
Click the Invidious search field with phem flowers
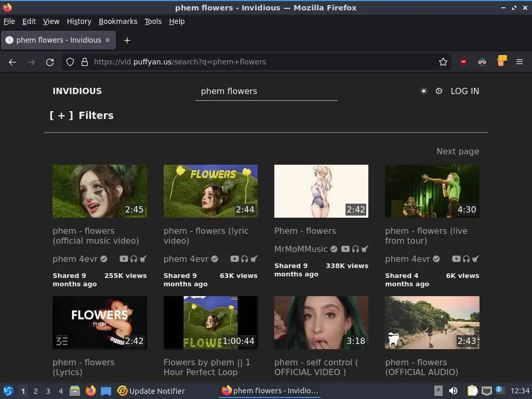click(x=267, y=91)
